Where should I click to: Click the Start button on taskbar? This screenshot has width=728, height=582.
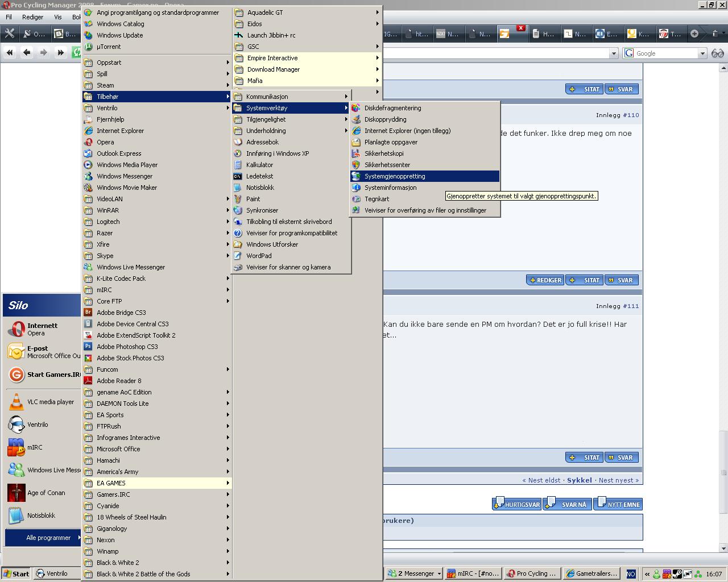[x=16, y=573]
